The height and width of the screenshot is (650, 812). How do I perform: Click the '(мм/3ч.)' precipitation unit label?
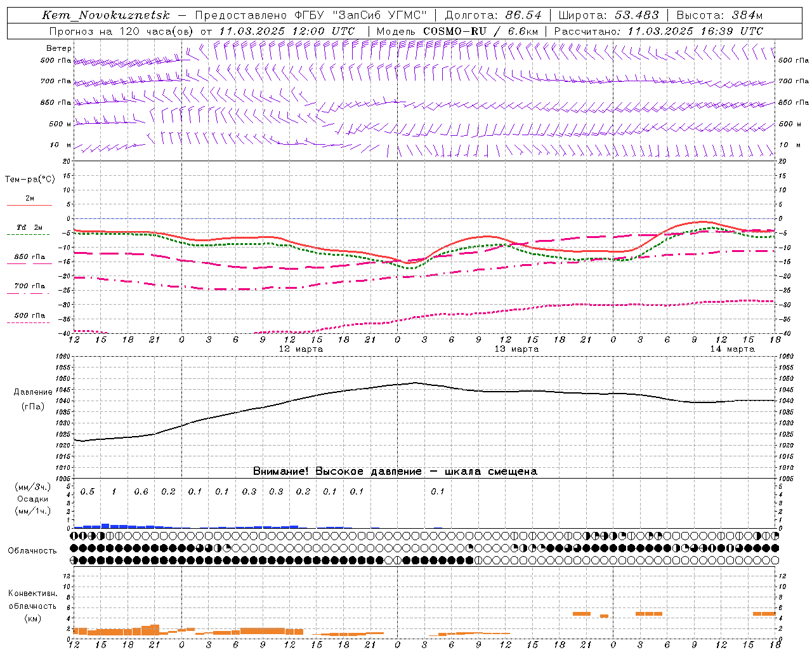tap(32, 487)
